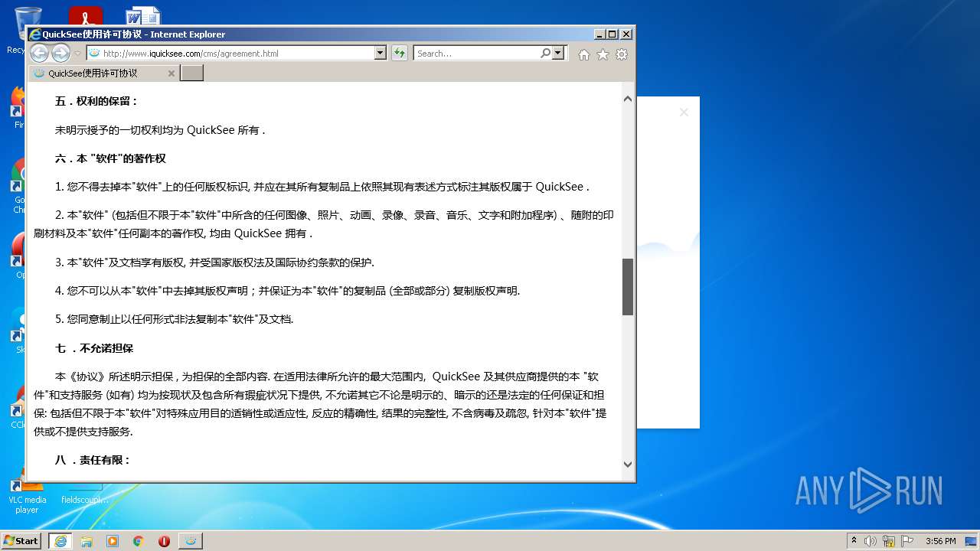
Task: Open recent pages dropdown beside Forward button
Action: [x=77, y=54]
